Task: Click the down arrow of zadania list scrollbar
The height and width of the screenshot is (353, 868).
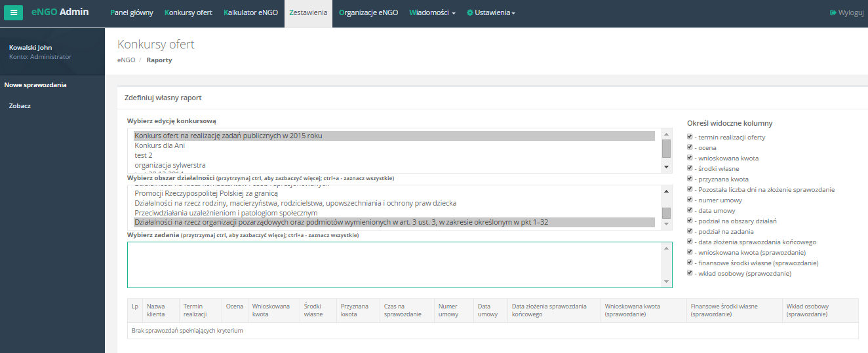Action: point(667,282)
